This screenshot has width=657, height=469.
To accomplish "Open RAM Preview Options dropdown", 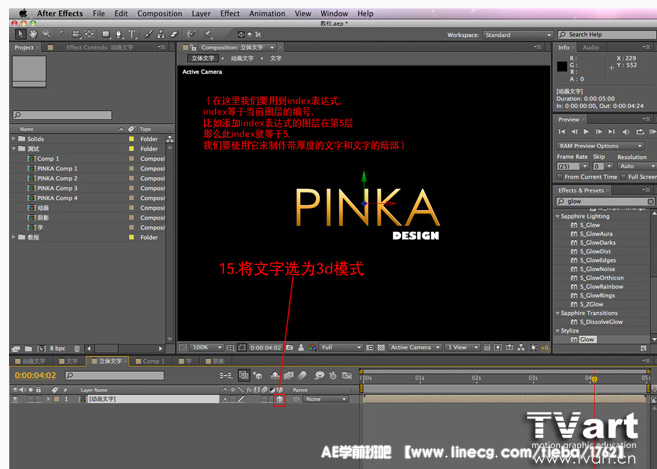I will pyautogui.click(x=600, y=146).
